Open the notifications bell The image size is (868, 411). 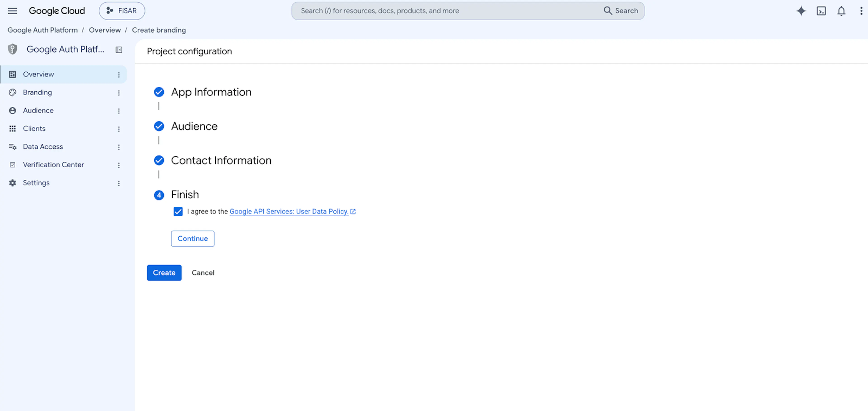[841, 11]
